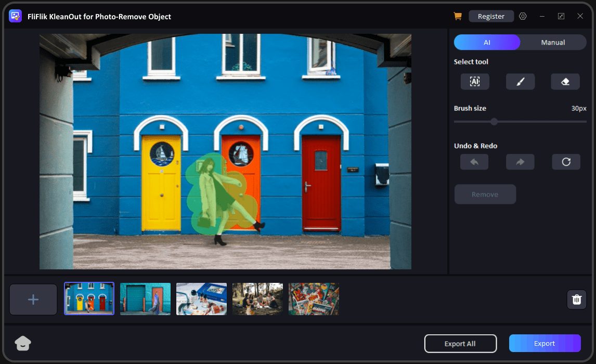Switch to the Manual mode tab
The height and width of the screenshot is (364, 596).
(x=553, y=42)
